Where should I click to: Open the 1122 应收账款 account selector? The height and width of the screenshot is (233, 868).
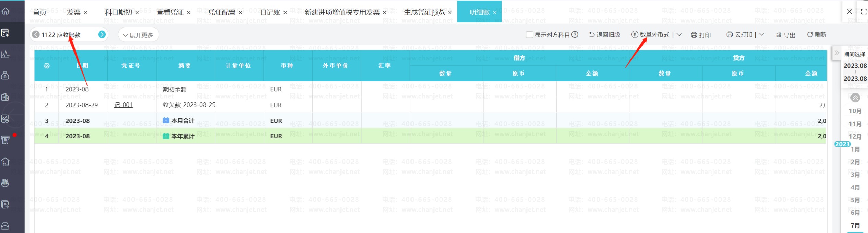coord(69,35)
